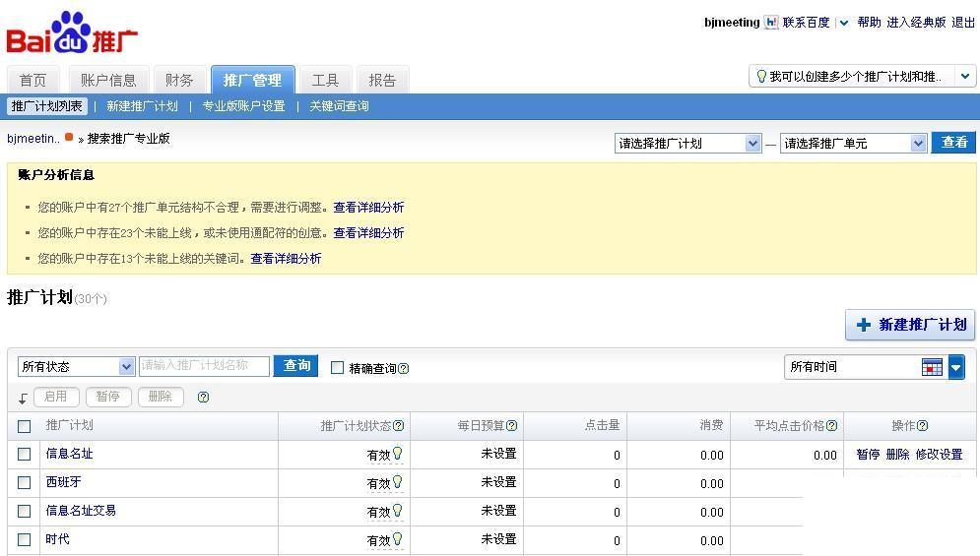
Task: Click the bjmeetin.. breadcrumb link
Action: [33, 139]
